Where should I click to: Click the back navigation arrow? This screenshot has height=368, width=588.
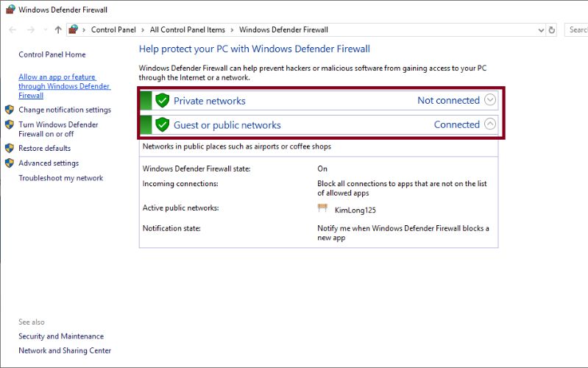pos(13,29)
